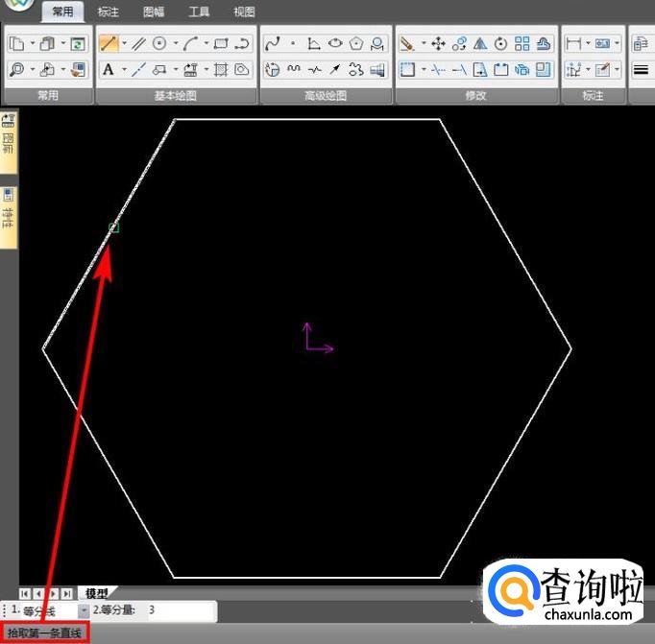
Task: Click the Dimension tool icon
Action: tap(573, 43)
